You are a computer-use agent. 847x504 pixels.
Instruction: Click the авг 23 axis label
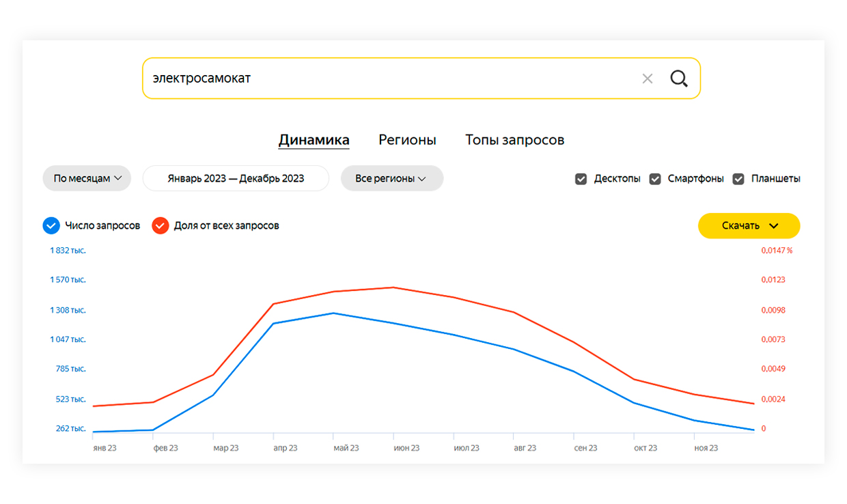click(x=525, y=448)
